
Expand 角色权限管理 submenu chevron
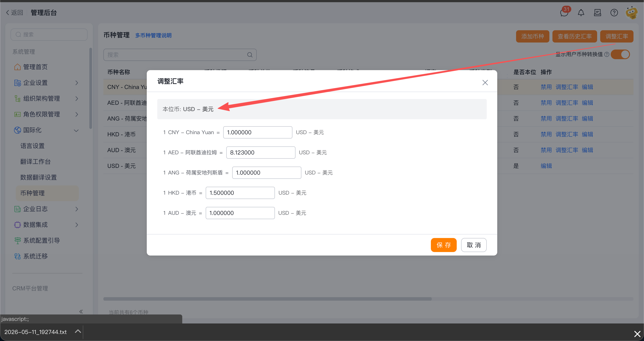coord(77,114)
